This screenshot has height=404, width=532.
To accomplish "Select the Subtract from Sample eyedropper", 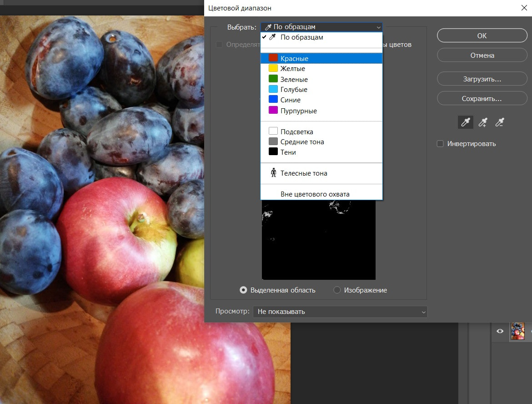I will (500, 122).
